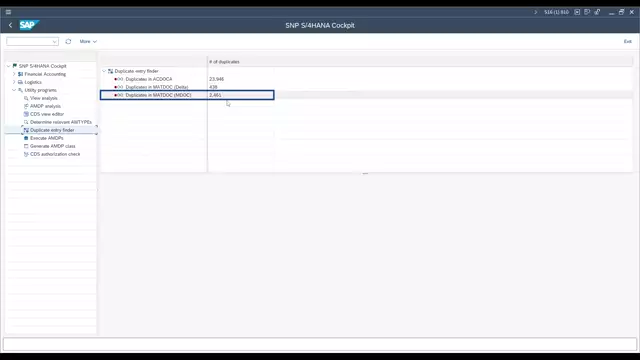
Task: Click the View analysis magnifier icon
Action: pos(26,98)
